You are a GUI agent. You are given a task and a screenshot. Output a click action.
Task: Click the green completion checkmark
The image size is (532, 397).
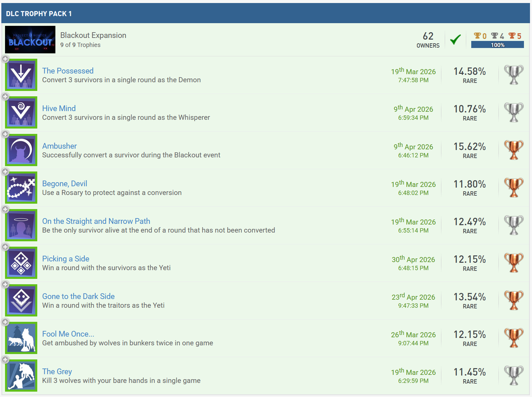[x=455, y=40]
